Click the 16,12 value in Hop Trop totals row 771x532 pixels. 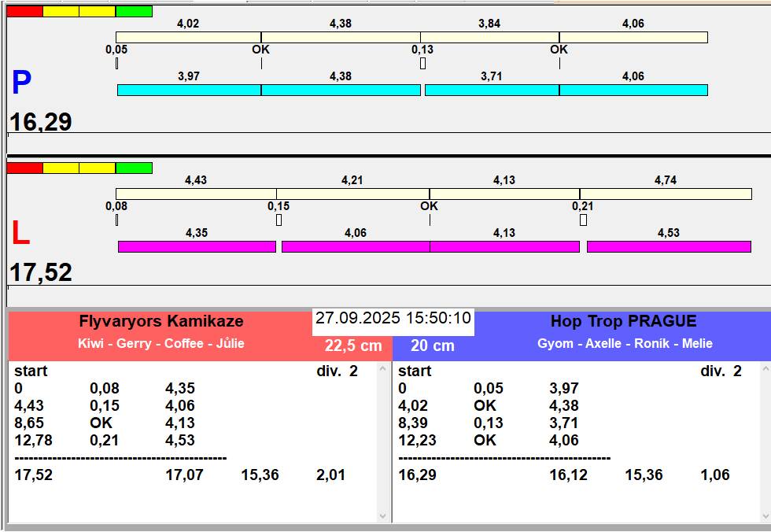click(x=568, y=475)
